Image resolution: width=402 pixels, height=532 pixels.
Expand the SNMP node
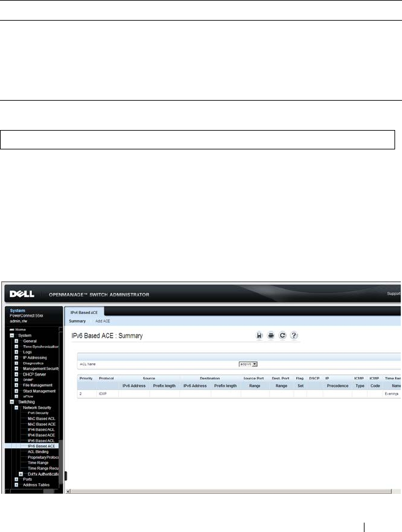coord(16,379)
